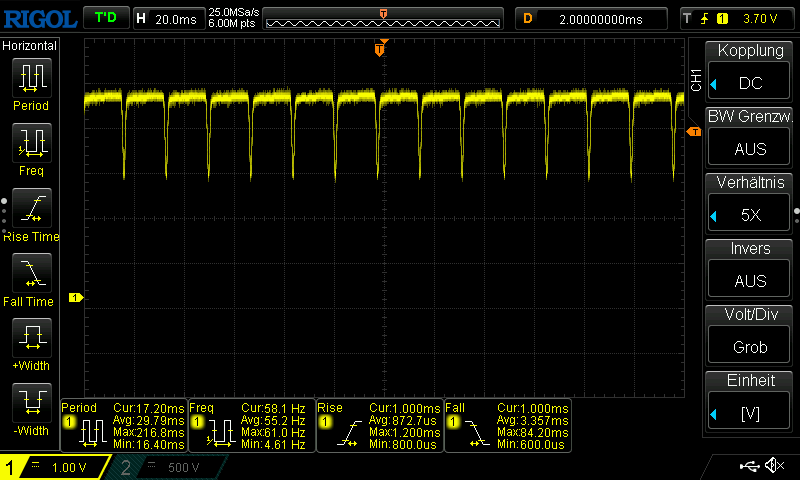Select the +Width measurement icon
800x480 pixels.
click(x=30, y=338)
